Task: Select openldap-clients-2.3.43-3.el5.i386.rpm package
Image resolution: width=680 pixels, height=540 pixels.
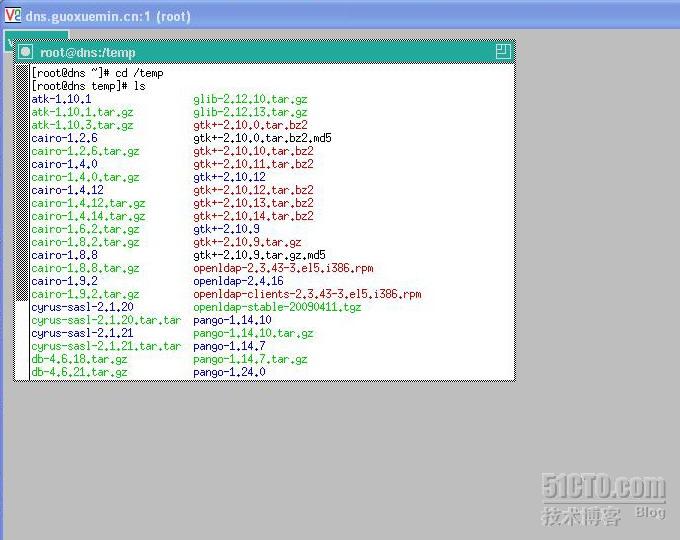Action: coord(307,294)
